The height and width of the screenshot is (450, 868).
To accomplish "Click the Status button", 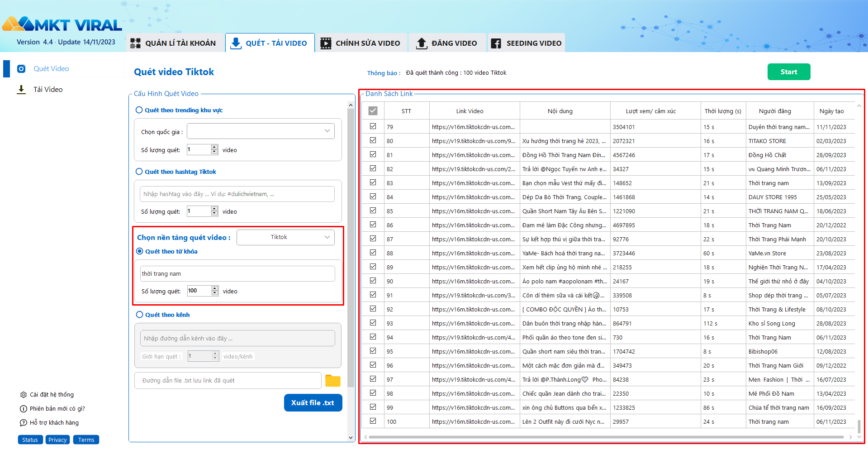I will pos(30,440).
